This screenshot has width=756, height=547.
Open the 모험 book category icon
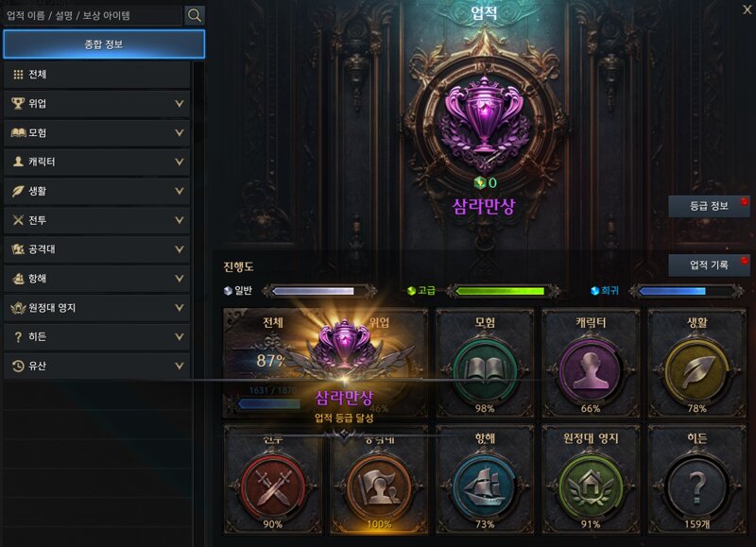[485, 371]
